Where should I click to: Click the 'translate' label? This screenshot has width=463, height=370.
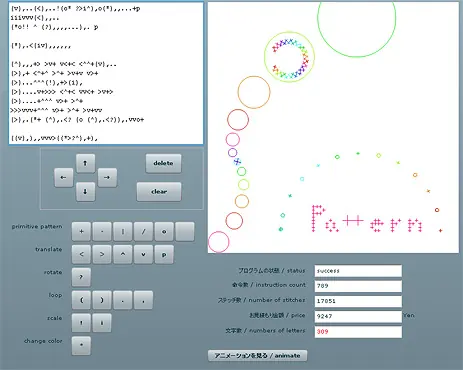(x=49, y=249)
